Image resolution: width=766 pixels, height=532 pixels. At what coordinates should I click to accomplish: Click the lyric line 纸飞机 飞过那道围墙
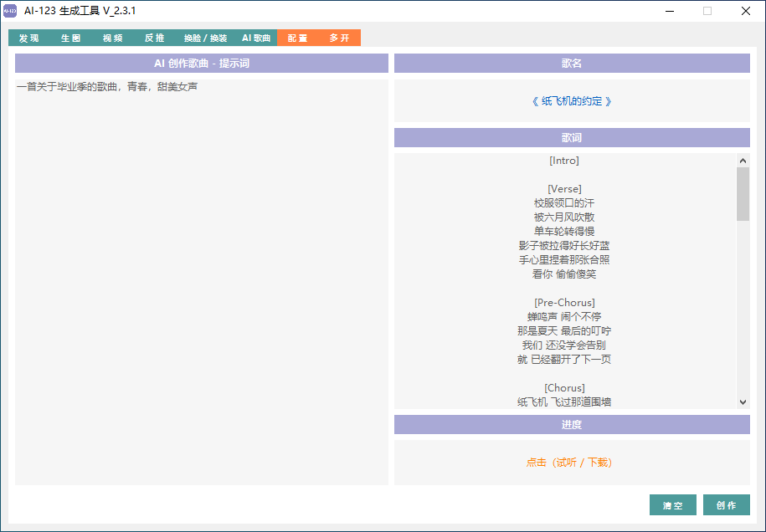click(x=564, y=402)
